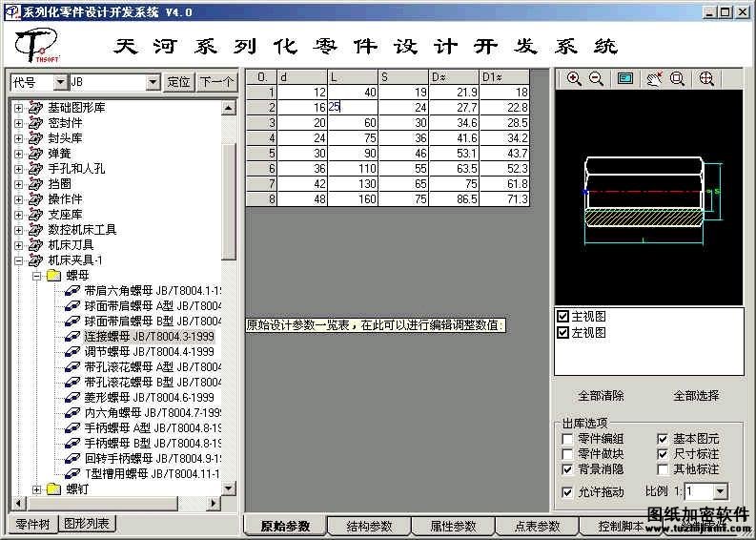Viewport: 756px width, 540px height.
Task: Collapse the 机床夹具-1 tree node
Action: (x=18, y=260)
